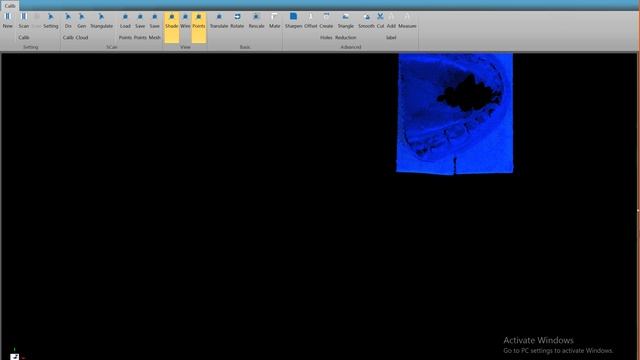Image resolution: width=640 pixels, height=360 pixels.
Task: Select the Rescale tool
Action: pyautogui.click(x=256, y=21)
